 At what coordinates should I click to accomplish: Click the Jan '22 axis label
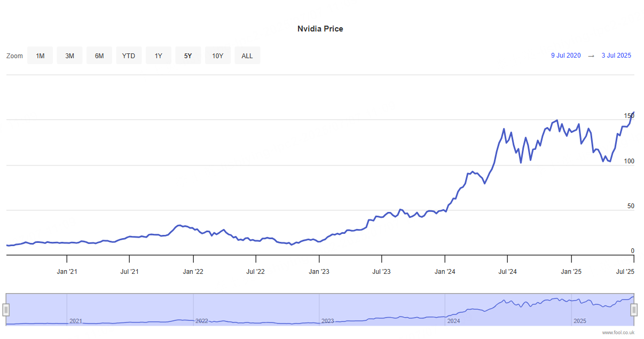193,272
